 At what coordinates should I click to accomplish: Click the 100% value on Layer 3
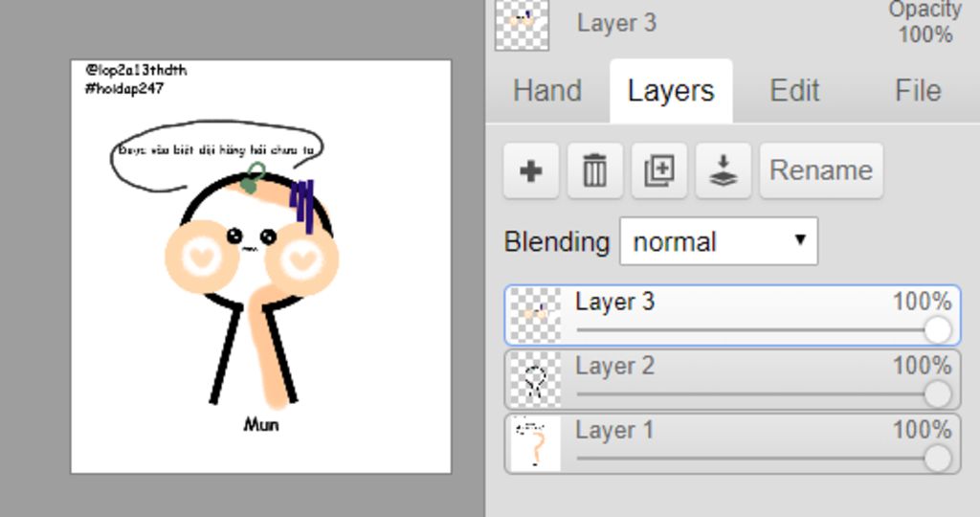click(922, 302)
